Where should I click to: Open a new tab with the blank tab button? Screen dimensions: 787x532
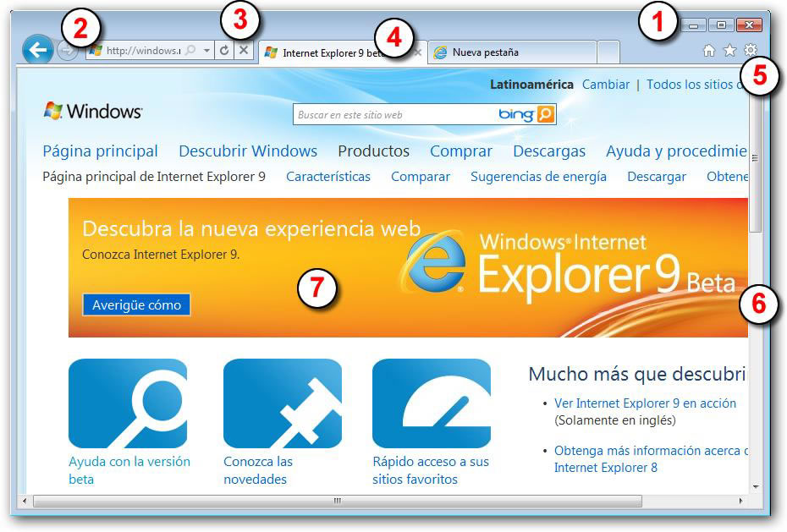point(608,52)
